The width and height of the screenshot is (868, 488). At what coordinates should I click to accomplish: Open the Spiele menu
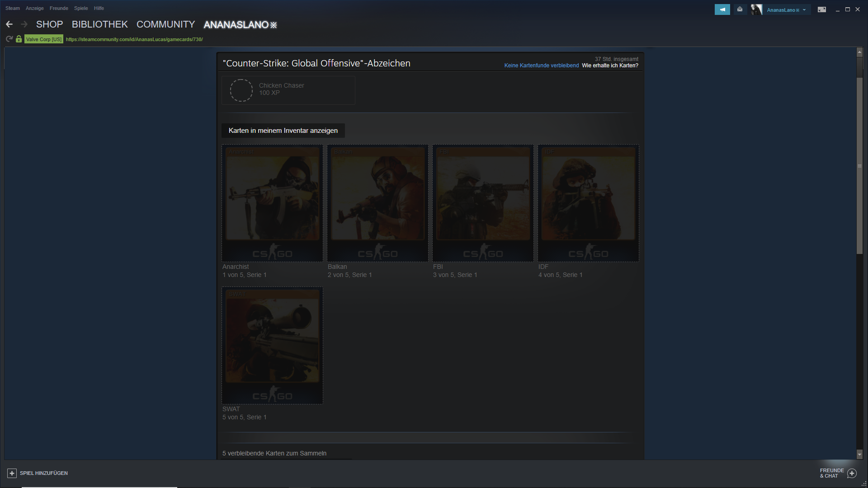pos(81,8)
